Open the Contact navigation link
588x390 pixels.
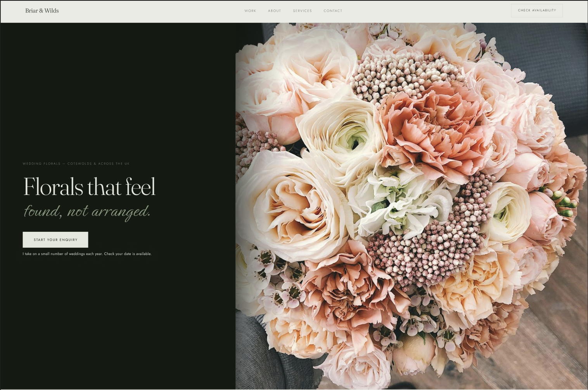click(x=333, y=11)
